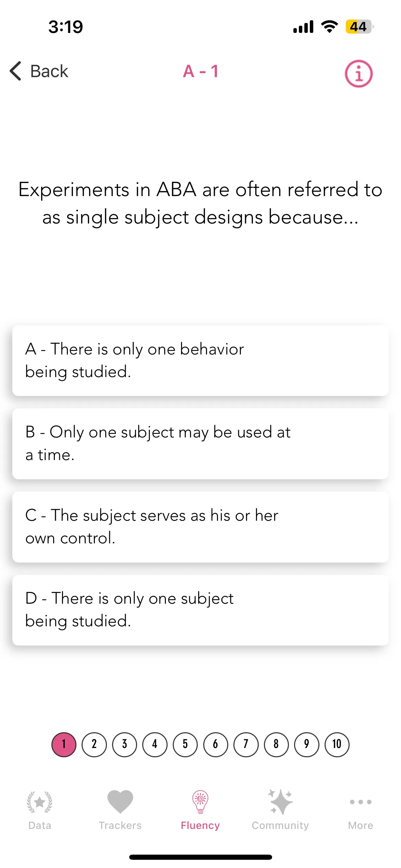Open the Data laurel star icon
Screen dimensions: 401x868
[x=40, y=802]
